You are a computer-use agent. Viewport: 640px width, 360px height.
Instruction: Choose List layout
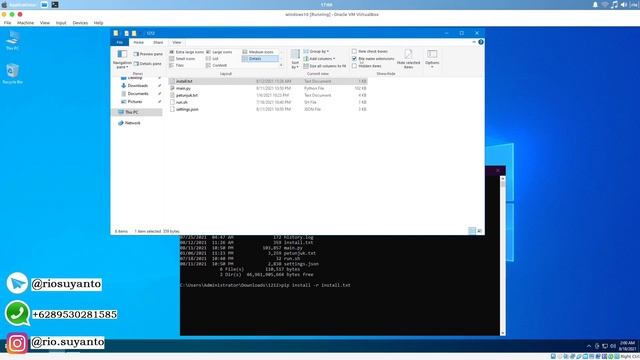click(212, 59)
